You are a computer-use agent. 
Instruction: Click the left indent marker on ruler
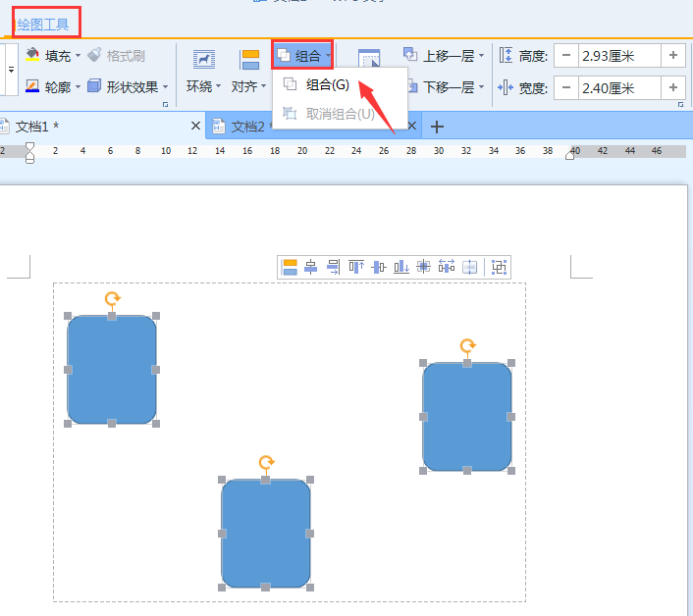(29, 153)
